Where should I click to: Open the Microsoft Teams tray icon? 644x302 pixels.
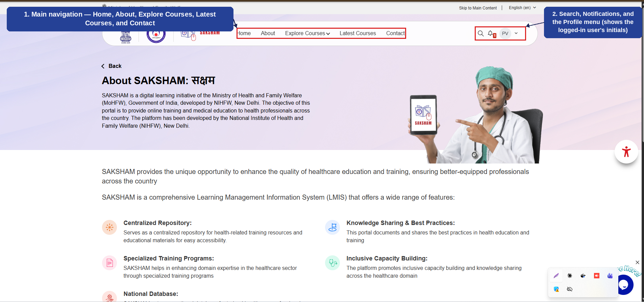[610, 276]
